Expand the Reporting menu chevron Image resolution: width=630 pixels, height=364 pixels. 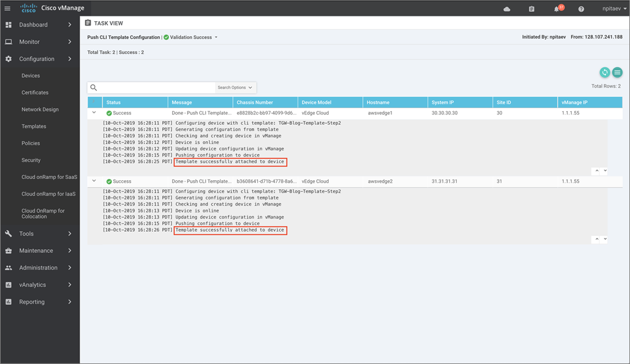[70, 302]
